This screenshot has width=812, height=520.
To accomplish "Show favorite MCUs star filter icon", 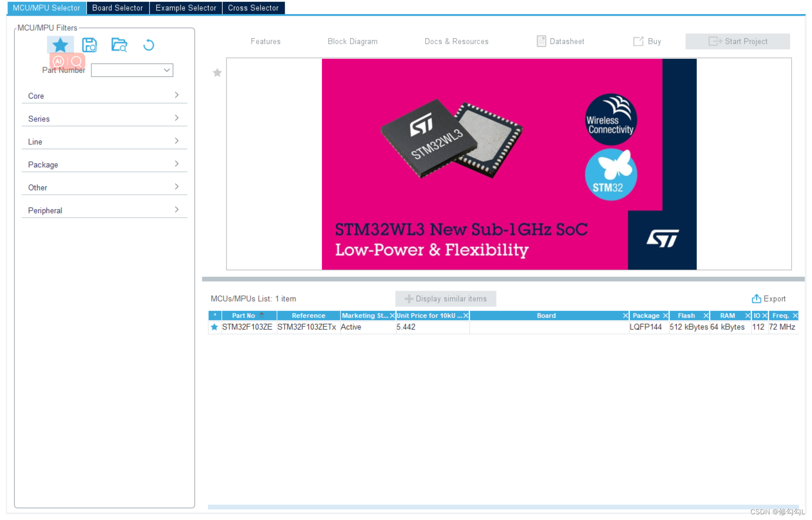I will 60,45.
